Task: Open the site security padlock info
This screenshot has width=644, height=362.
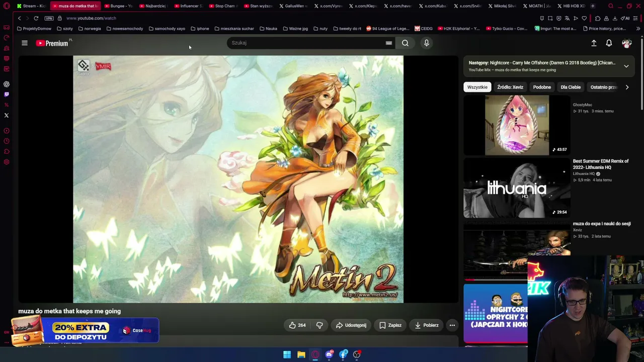Action: point(60,18)
